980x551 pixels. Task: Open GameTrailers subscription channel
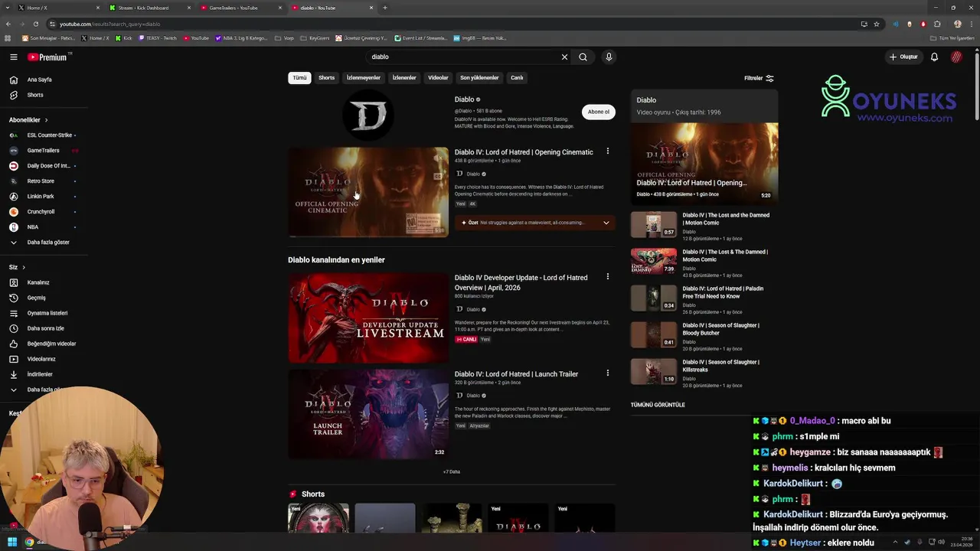(x=43, y=151)
